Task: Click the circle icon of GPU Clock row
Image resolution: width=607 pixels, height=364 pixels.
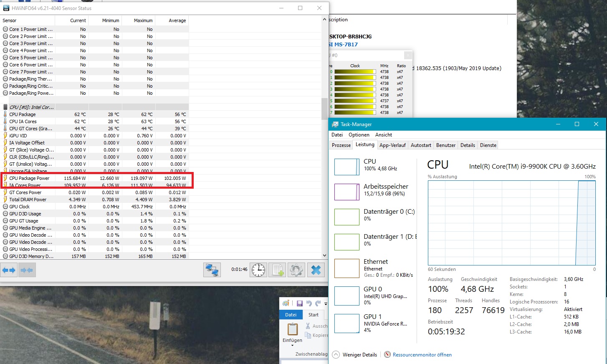Action: pyautogui.click(x=5, y=207)
